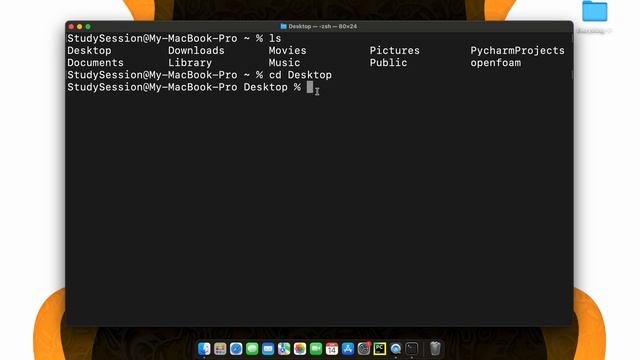Launch FaceTime from the Dock
Screen dimensions: 640x360
(x=316, y=349)
